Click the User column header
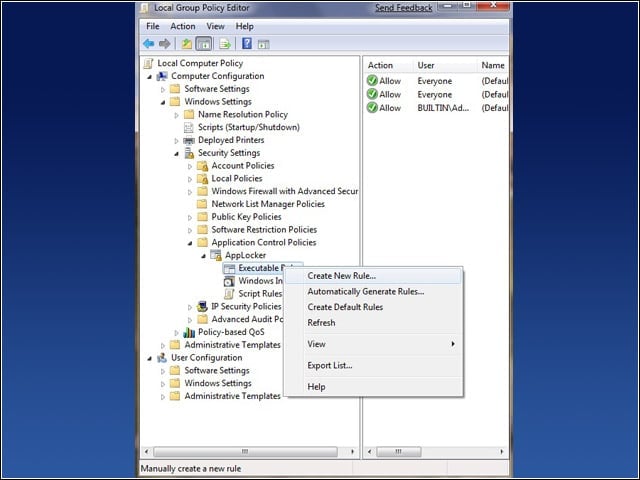The image size is (640, 480). click(445, 65)
